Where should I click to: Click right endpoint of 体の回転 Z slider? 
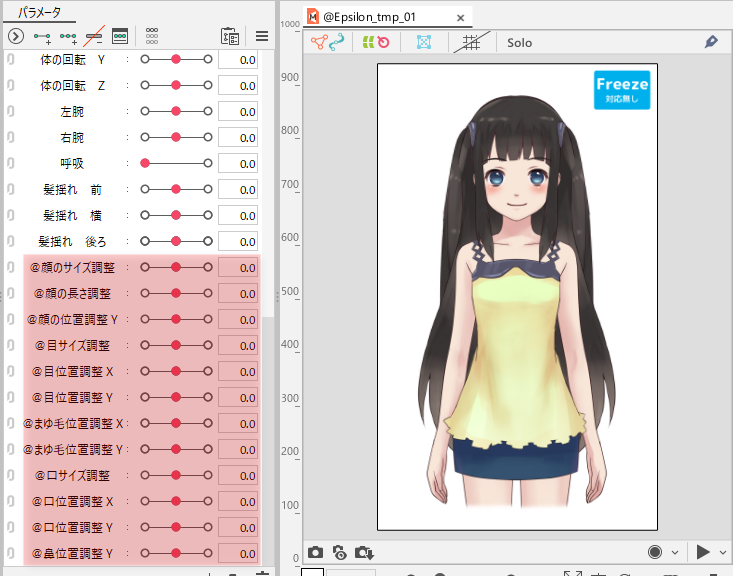pos(208,85)
